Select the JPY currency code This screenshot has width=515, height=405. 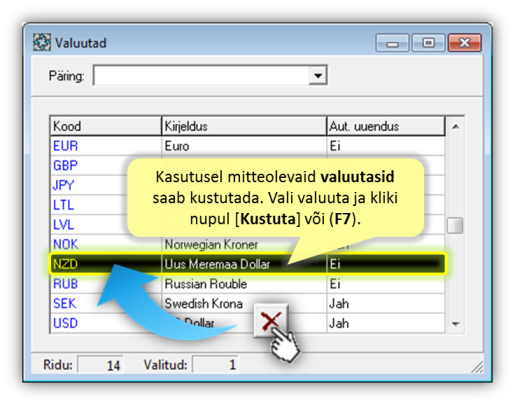tap(63, 185)
